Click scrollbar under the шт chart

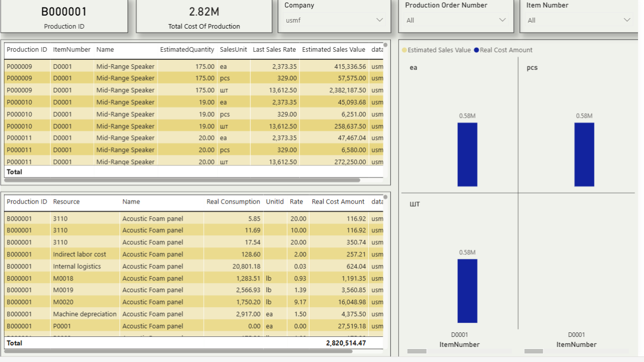click(x=417, y=351)
